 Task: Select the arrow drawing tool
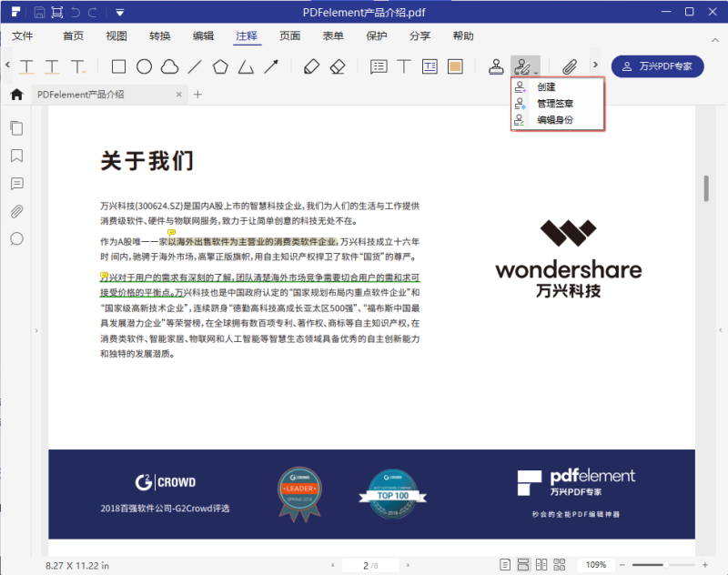[x=268, y=66]
